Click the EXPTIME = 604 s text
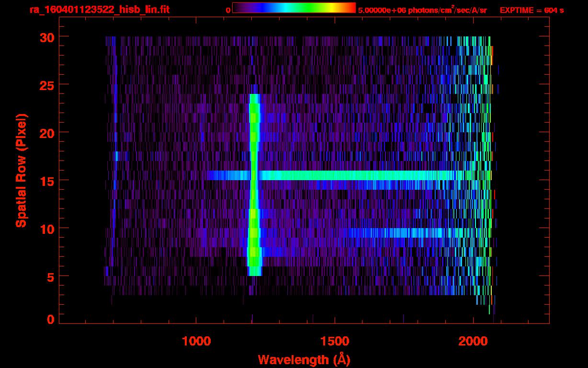This screenshot has height=368, width=588. click(531, 10)
